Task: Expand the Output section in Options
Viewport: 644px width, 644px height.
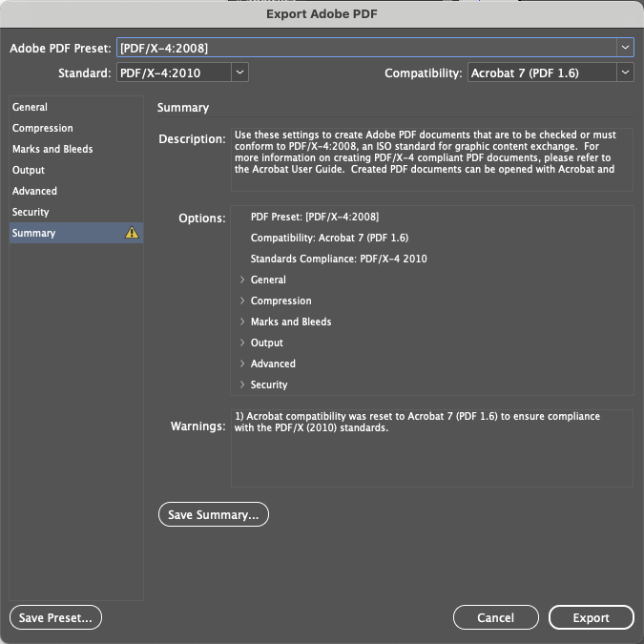Action: point(242,343)
